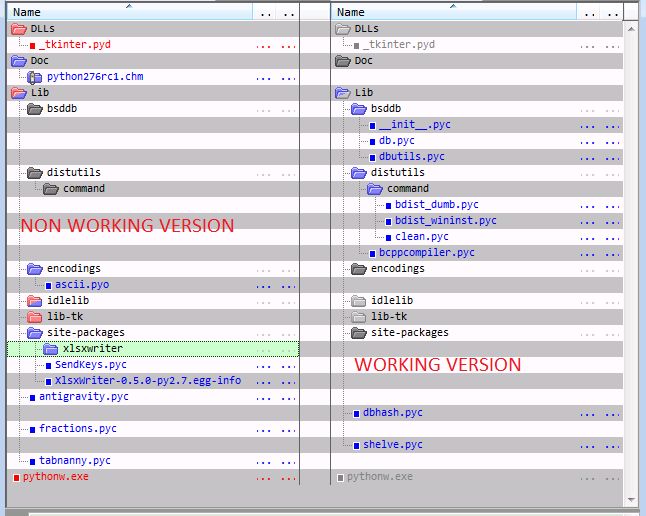
Task: Select dbhash.pyc in right pane
Action: 393,413
